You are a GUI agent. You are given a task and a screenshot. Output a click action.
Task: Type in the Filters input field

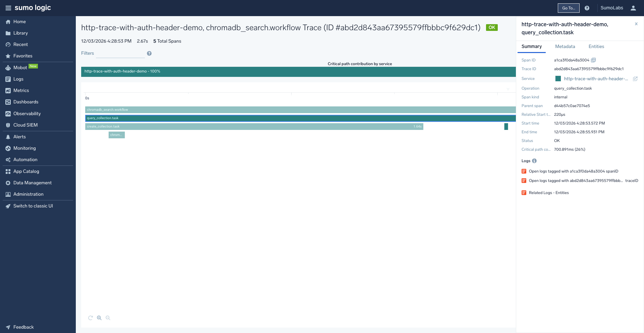point(120,53)
